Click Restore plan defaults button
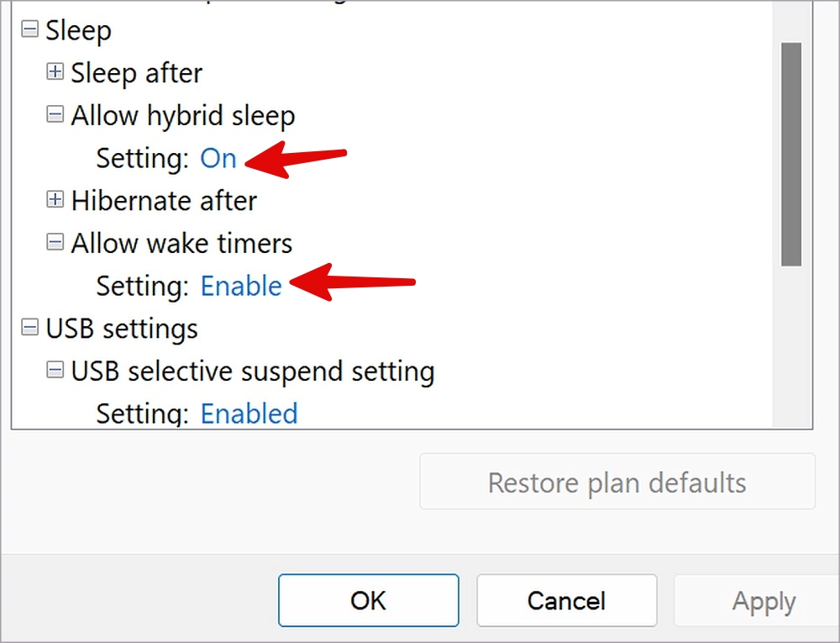 point(617,481)
